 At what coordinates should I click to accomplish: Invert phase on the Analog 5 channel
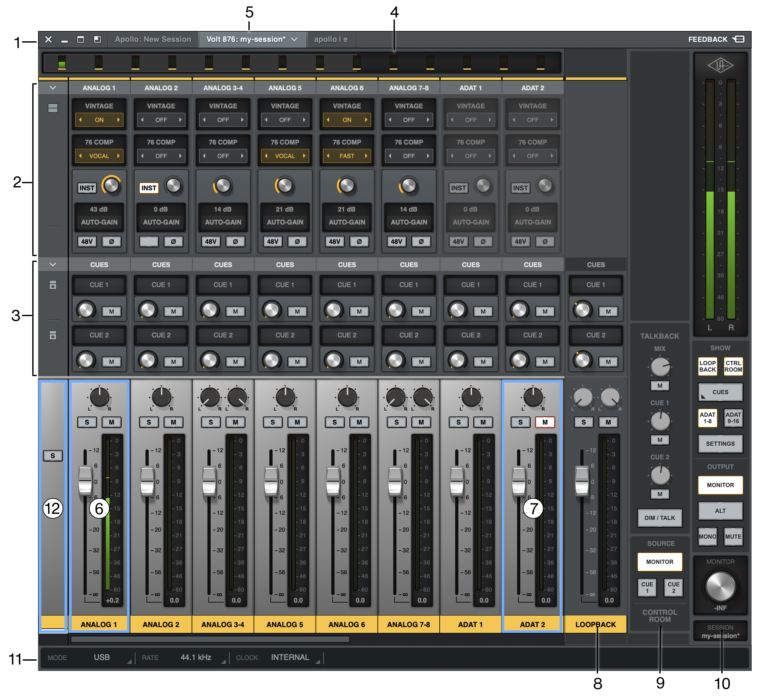point(297,241)
